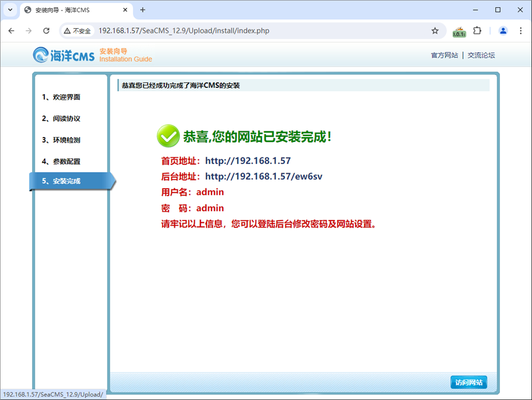Click the proxy extension icon in toolbar

[459, 31]
